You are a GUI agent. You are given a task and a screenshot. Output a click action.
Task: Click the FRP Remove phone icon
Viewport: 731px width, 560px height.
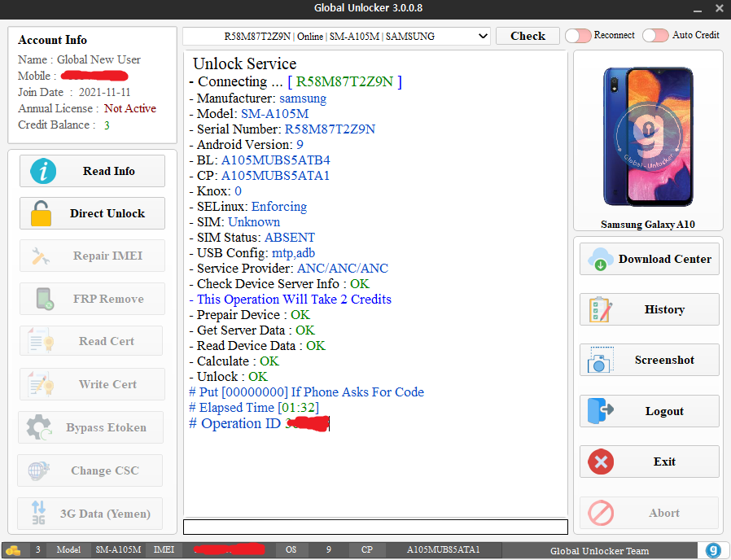click(x=45, y=299)
